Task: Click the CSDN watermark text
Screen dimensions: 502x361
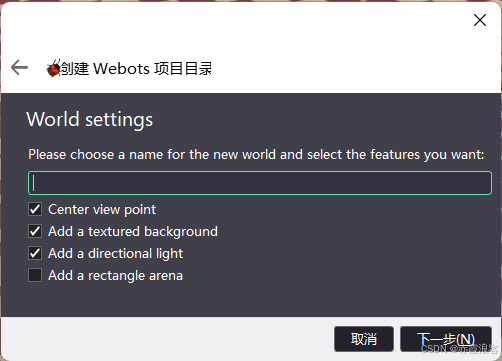Action: tap(459, 349)
